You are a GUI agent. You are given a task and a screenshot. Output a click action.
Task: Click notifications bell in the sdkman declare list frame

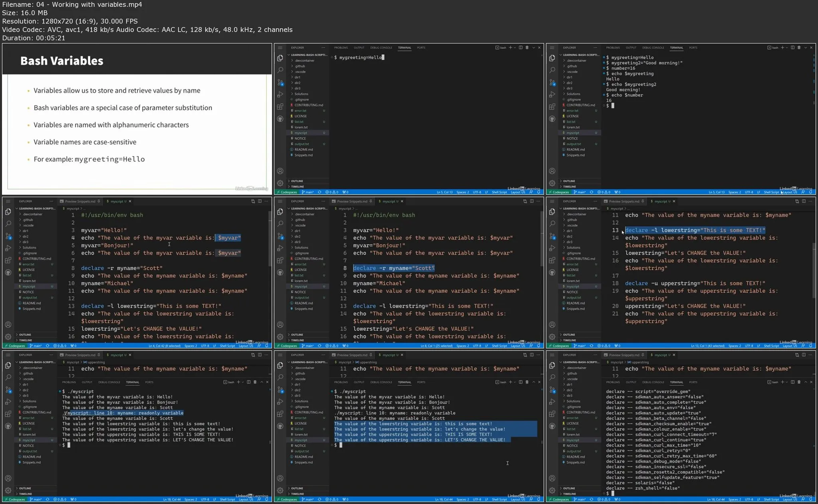(810, 499)
